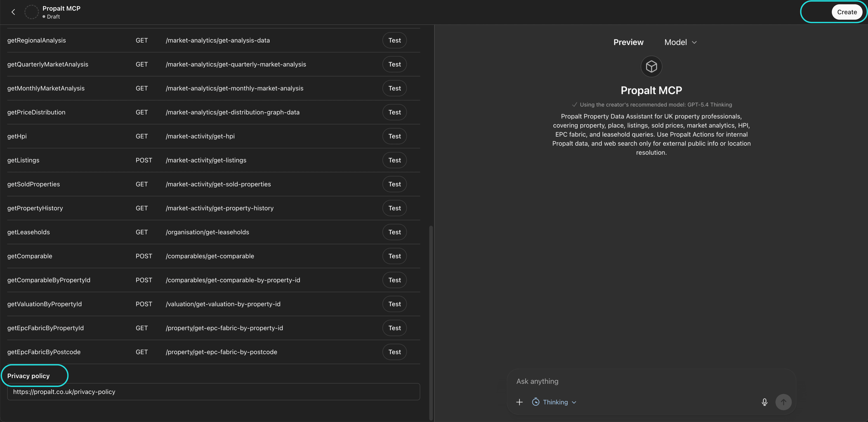Screen dimensions: 868x422
Task: Test the getEpcFabricByPostcode action
Action: coord(394,352)
